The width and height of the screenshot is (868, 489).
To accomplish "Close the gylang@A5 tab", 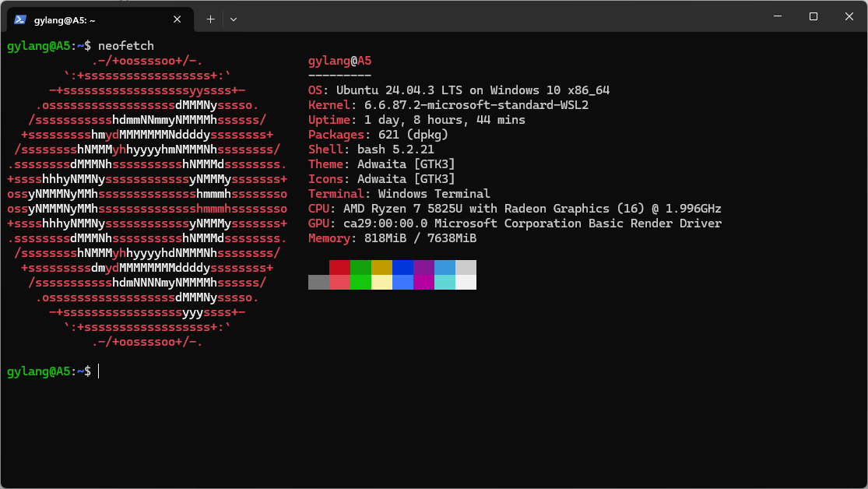I will pos(178,19).
